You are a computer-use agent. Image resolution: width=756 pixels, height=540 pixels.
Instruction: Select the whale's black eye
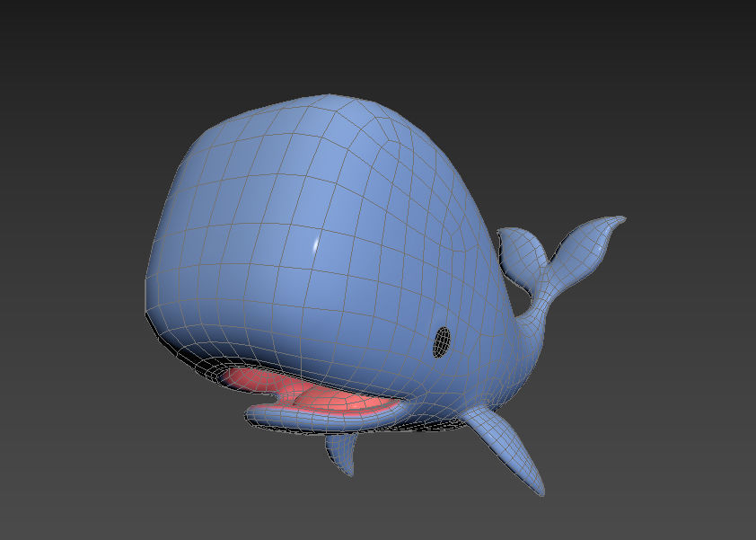tap(442, 342)
